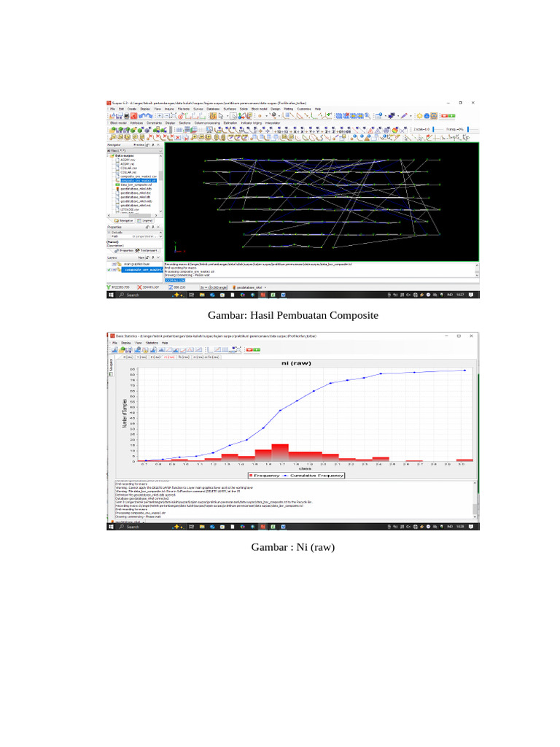Select data_bor_composite.tcl in the Navigator tree

[136, 185]
